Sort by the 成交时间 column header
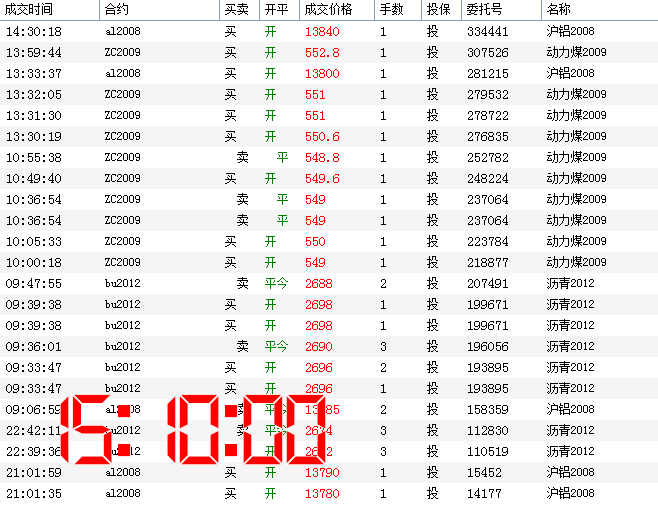Viewport: 658px width, 517px height. pyautogui.click(x=30, y=10)
